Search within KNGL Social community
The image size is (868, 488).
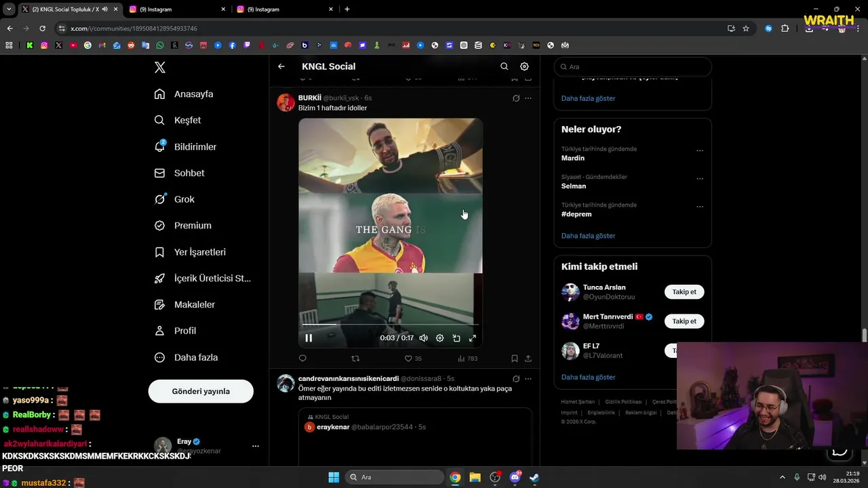pos(504,66)
